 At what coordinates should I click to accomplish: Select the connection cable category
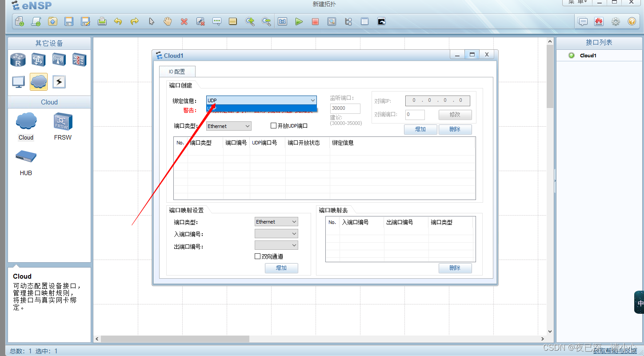click(x=59, y=82)
